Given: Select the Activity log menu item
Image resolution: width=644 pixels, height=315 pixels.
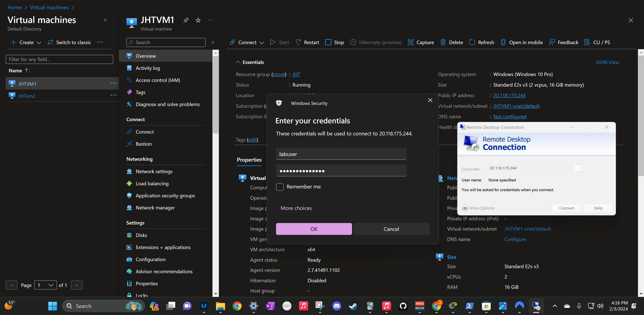Looking at the screenshot, I should [x=147, y=68].
